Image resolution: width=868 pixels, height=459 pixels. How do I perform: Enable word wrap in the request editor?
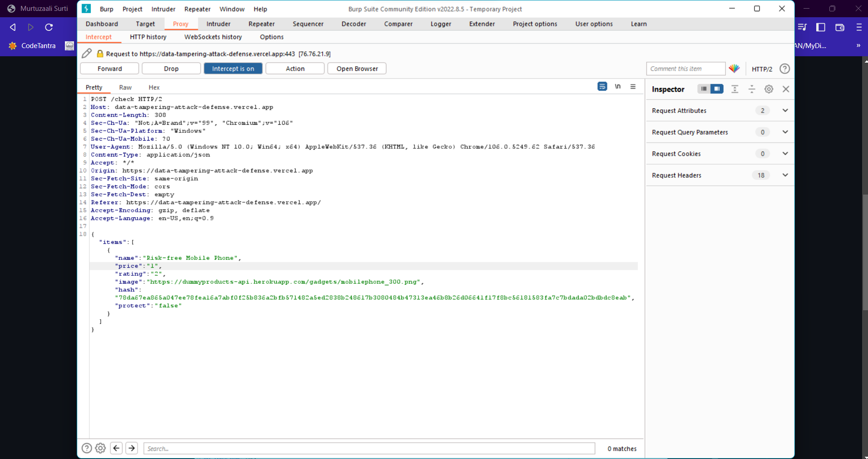click(602, 86)
